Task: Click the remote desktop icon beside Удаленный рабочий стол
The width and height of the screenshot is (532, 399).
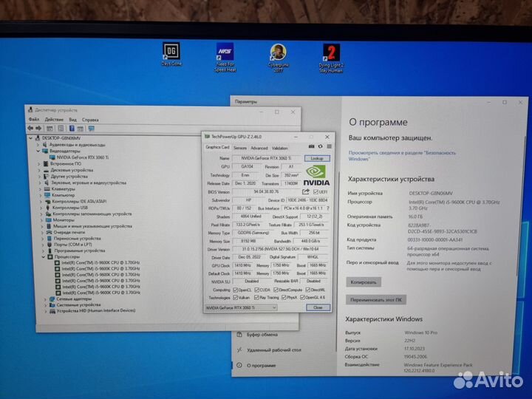Action: point(239,349)
